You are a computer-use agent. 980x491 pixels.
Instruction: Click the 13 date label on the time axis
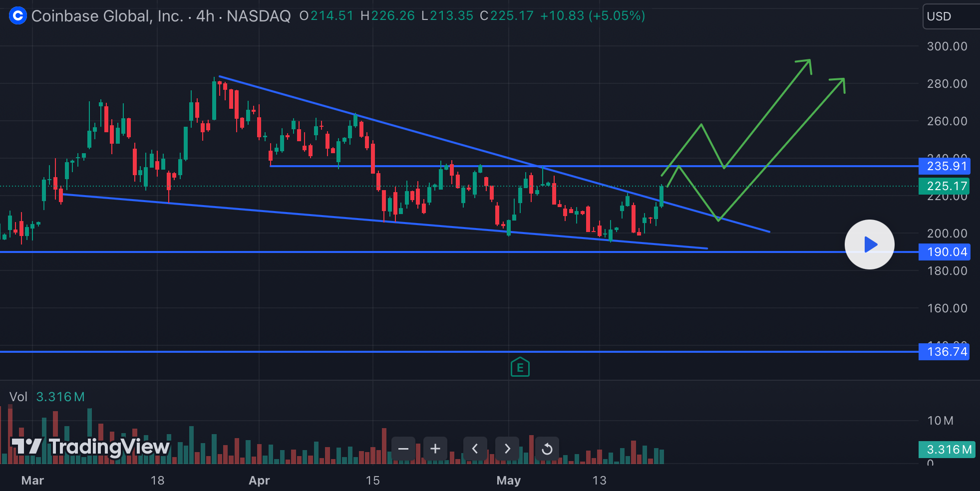(x=599, y=481)
